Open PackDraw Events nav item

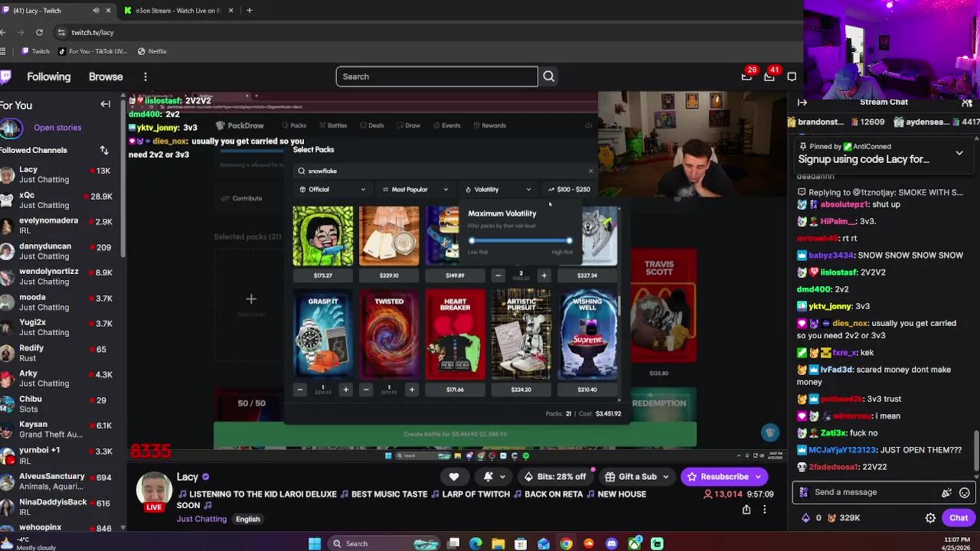[x=446, y=126]
